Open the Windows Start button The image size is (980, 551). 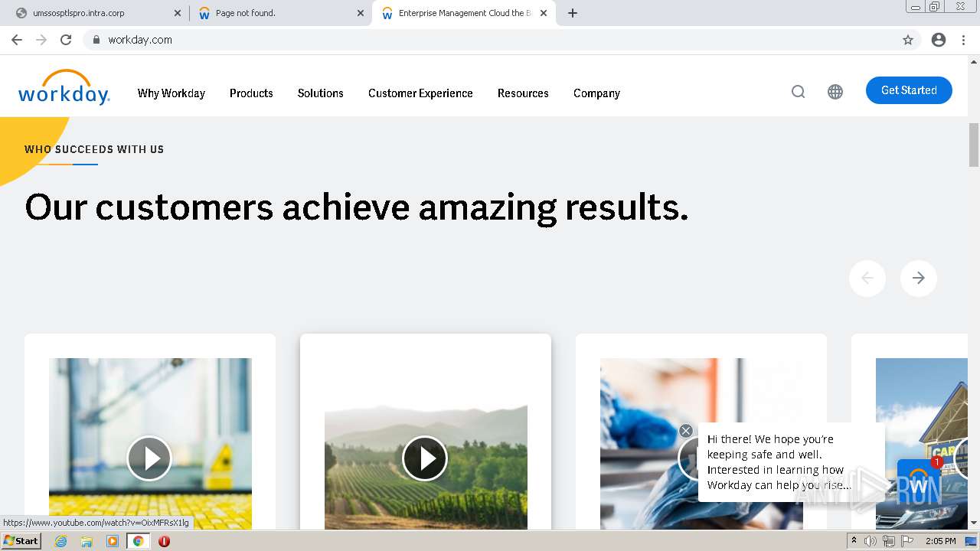[x=21, y=541]
